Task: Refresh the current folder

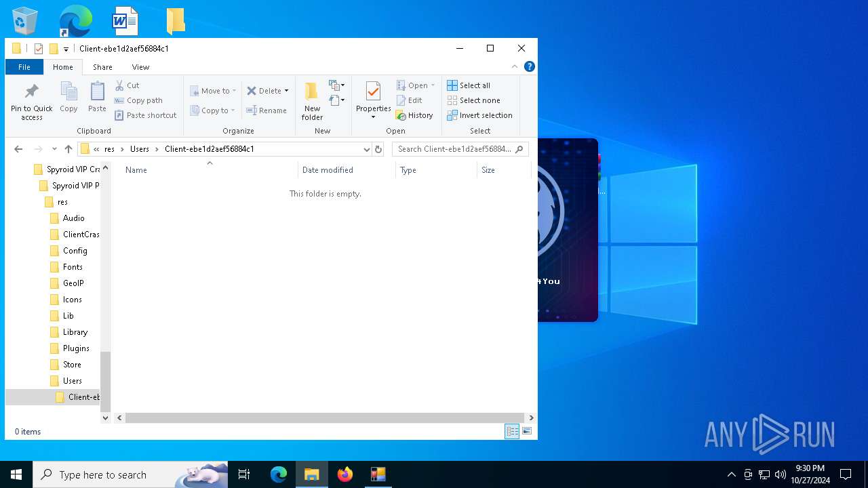Action: [x=378, y=149]
